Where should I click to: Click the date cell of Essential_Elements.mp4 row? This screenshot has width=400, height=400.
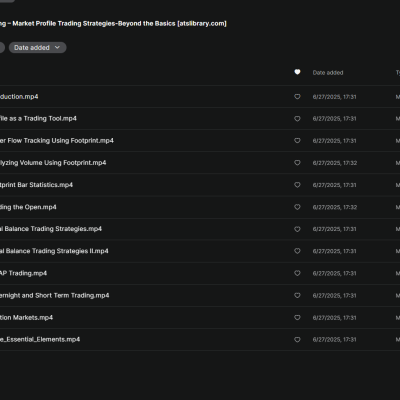click(x=334, y=340)
